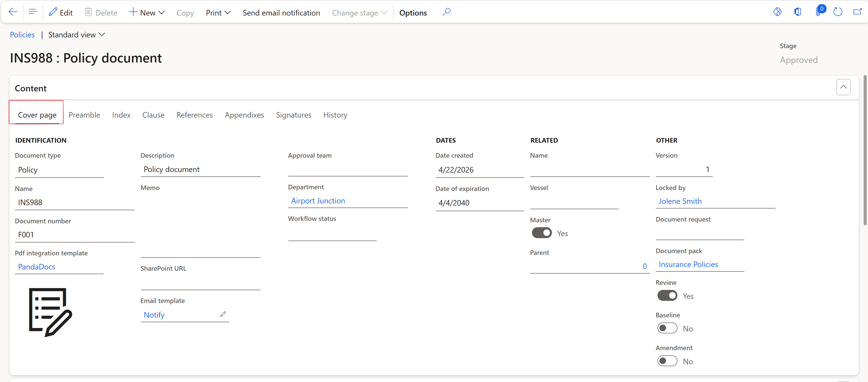Switch to the Clause tab
The height and width of the screenshot is (382, 868).
point(153,115)
